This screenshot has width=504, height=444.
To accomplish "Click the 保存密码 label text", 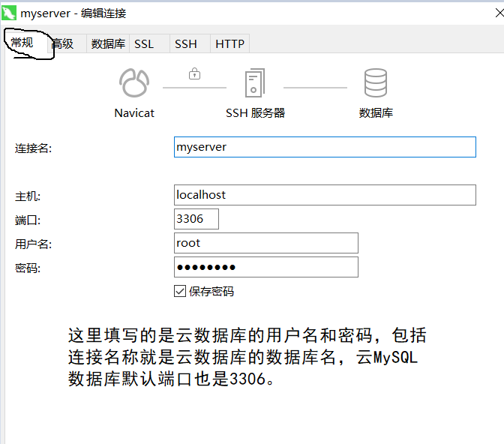I will point(211,292).
